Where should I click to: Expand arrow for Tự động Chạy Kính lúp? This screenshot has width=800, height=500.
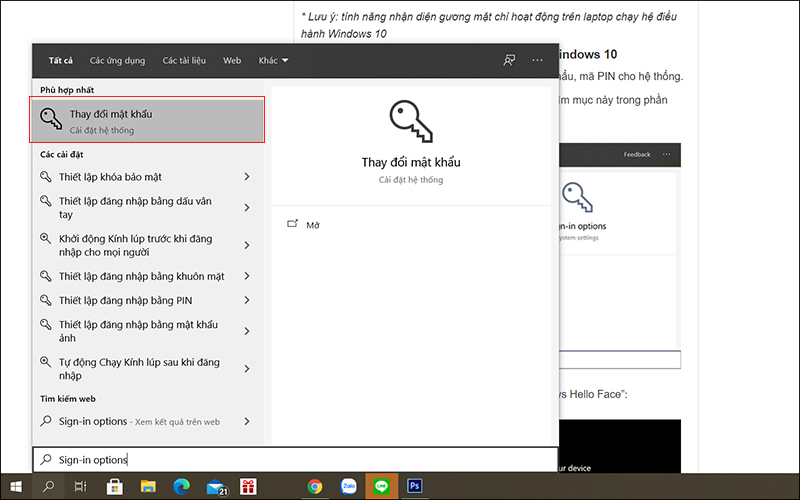(x=247, y=369)
